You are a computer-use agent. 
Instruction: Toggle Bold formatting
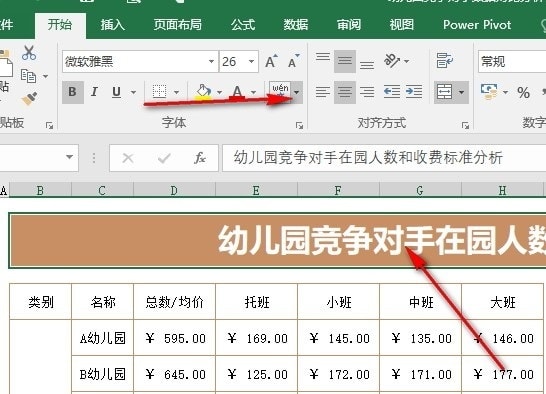click(72, 92)
